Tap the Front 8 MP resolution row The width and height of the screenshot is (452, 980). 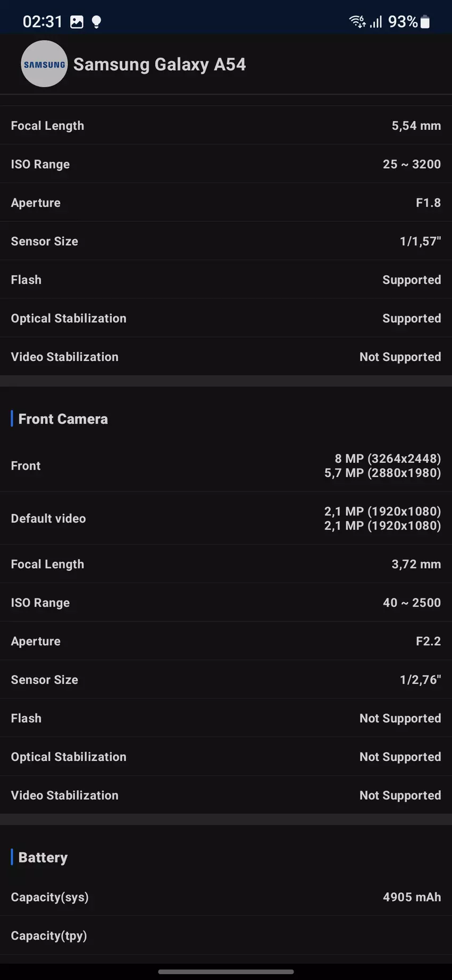[226, 466]
